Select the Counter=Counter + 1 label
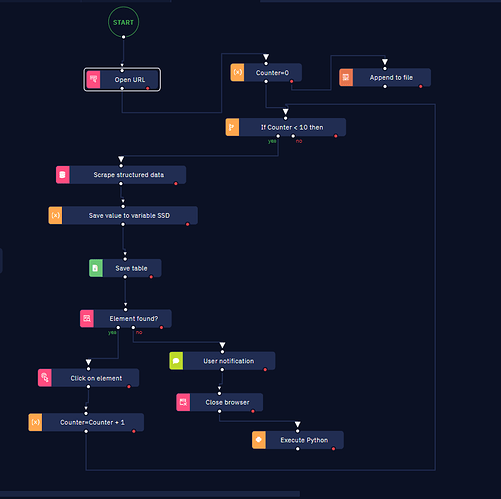 (92, 422)
